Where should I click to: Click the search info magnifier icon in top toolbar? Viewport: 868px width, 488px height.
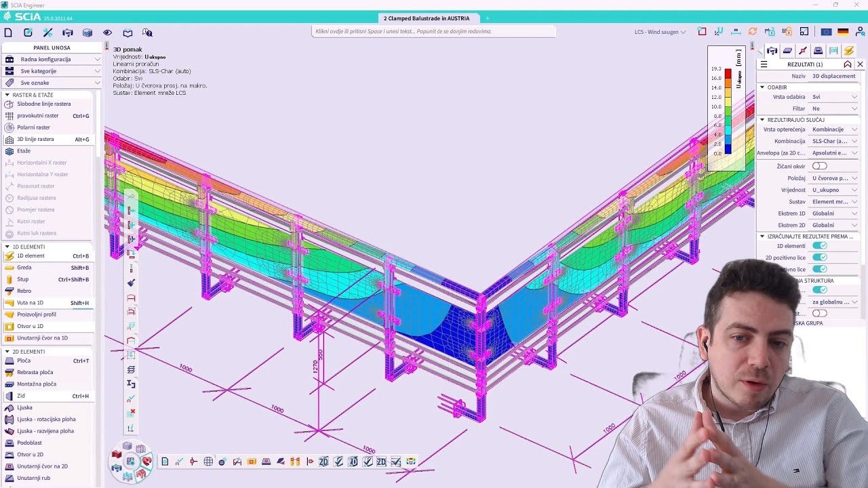pos(147,33)
